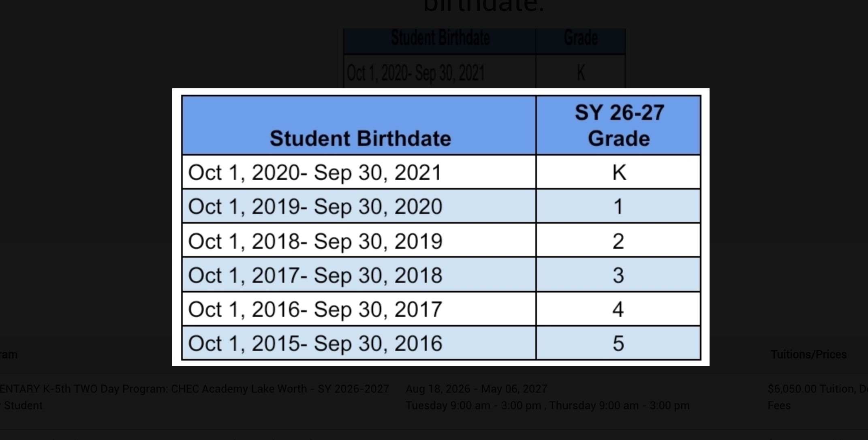This screenshot has height=440, width=868.
Task: Select the grade 3 cell
Action: pos(619,276)
